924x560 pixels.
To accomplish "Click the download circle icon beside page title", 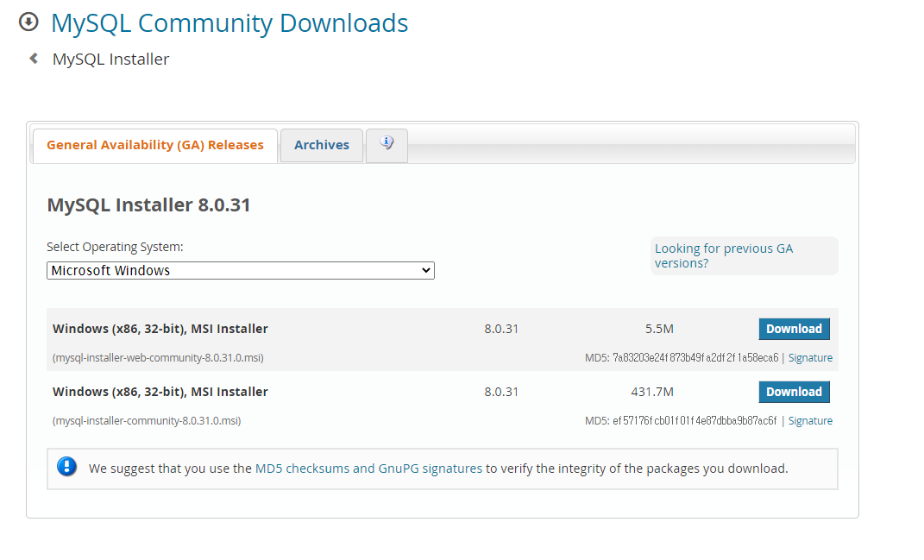I will click(28, 22).
